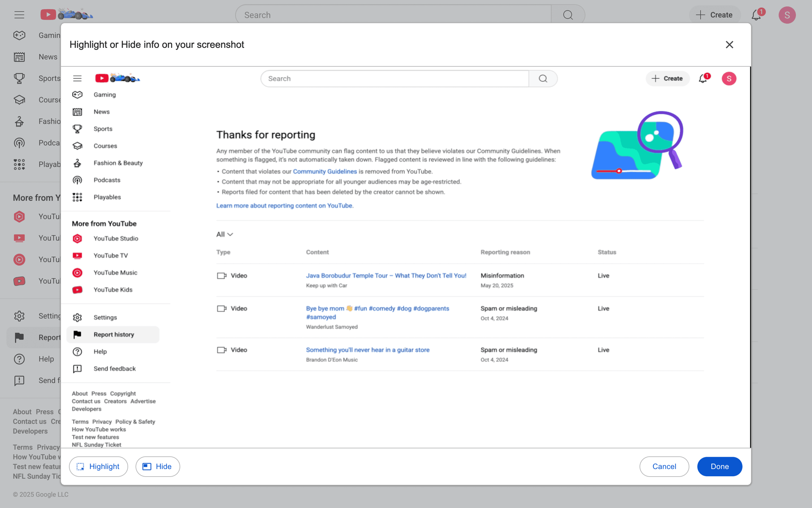The height and width of the screenshot is (508, 812).
Task: Close the Highlight or Hide dialog
Action: (729, 45)
